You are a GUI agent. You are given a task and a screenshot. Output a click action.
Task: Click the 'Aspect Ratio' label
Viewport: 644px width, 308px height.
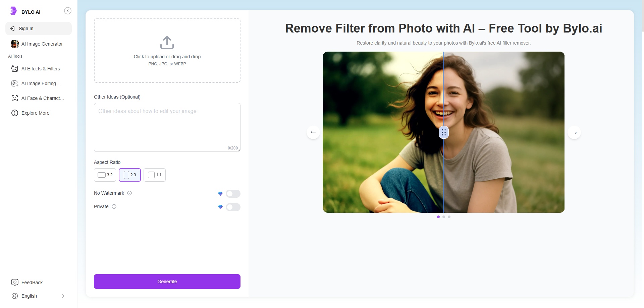pyautogui.click(x=107, y=162)
